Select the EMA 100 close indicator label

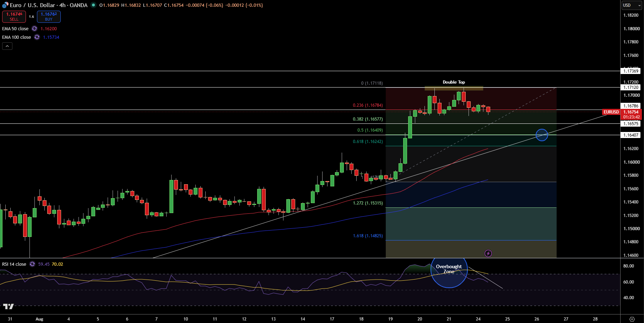point(16,37)
